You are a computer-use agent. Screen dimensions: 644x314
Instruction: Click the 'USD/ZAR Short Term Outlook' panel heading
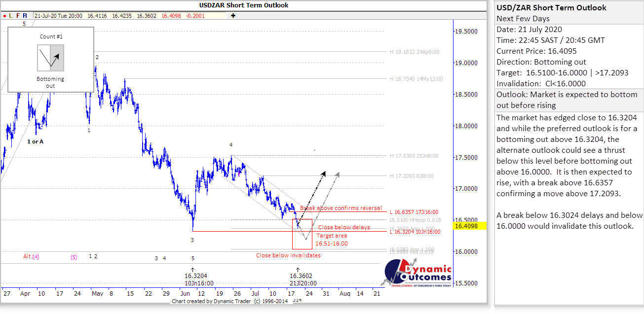click(x=552, y=7)
